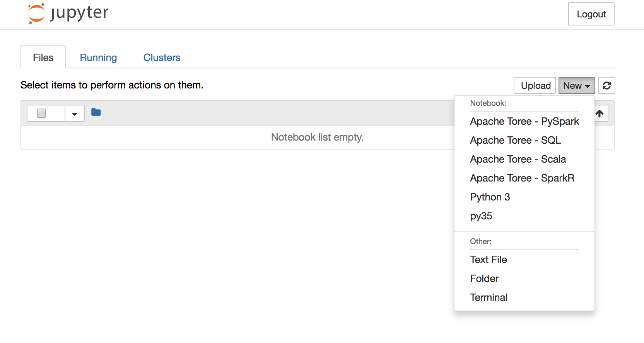Click the 'Other:' menu section header
The height and width of the screenshot is (343, 644).
(x=481, y=241)
